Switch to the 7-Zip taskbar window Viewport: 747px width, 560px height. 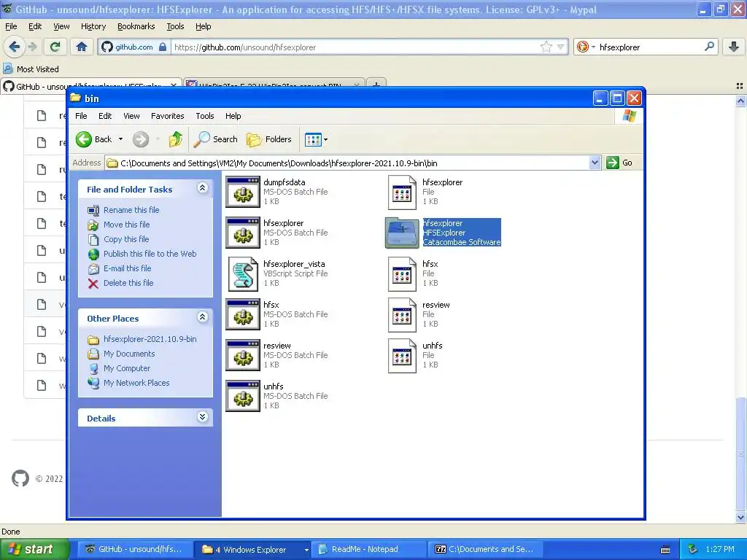tap(485, 550)
